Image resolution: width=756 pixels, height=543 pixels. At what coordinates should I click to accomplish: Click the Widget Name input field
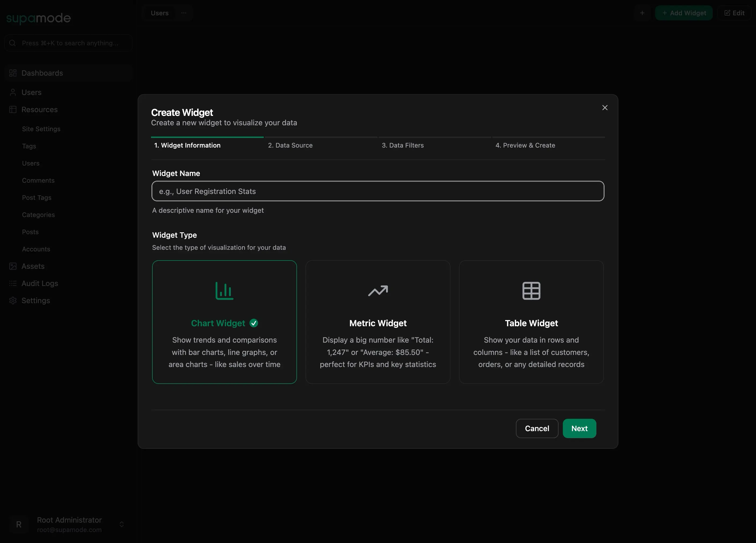pyautogui.click(x=378, y=191)
